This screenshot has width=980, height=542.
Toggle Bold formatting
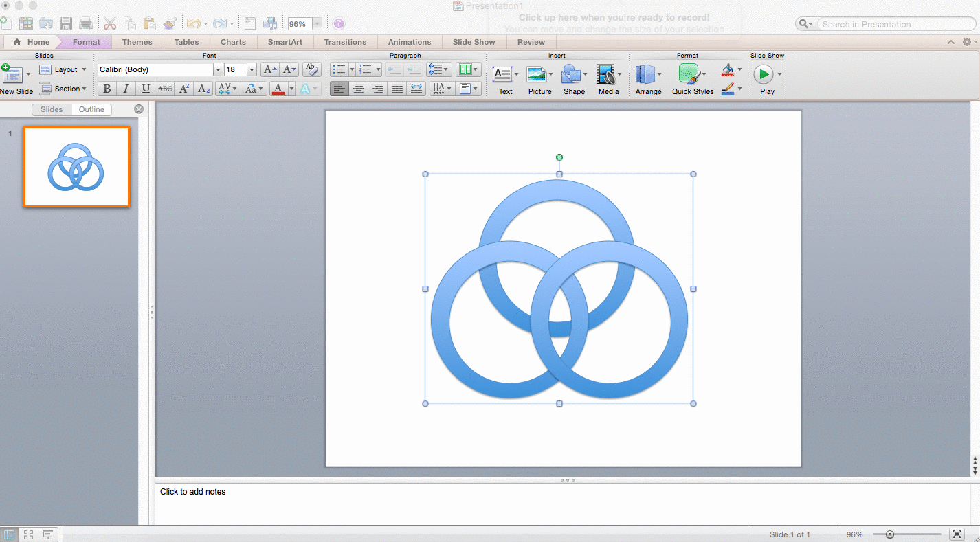coord(107,89)
